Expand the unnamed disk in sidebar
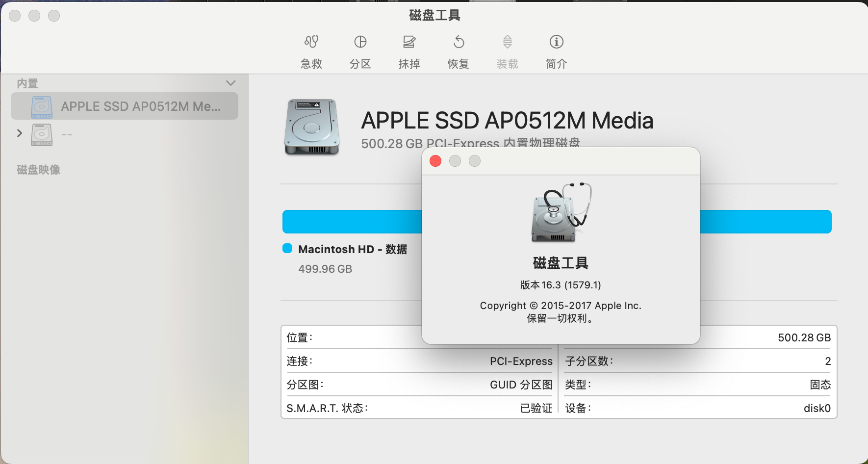 tap(20, 133)
